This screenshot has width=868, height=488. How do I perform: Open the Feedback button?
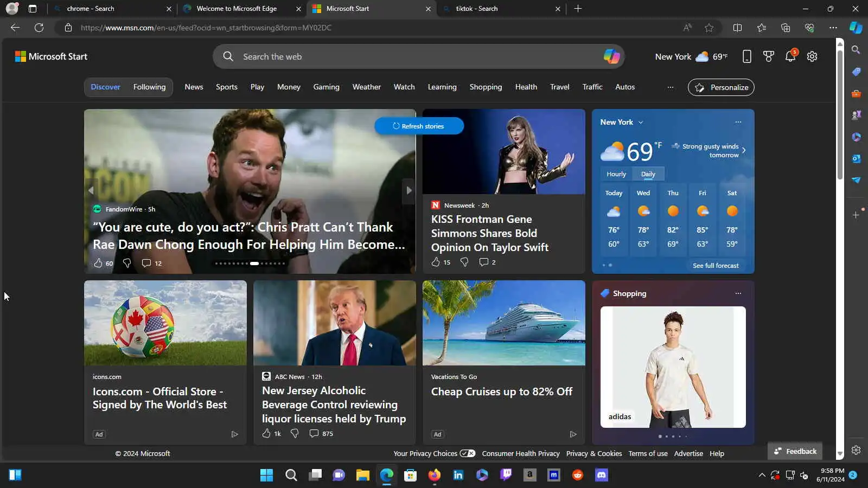click(795, 451)
